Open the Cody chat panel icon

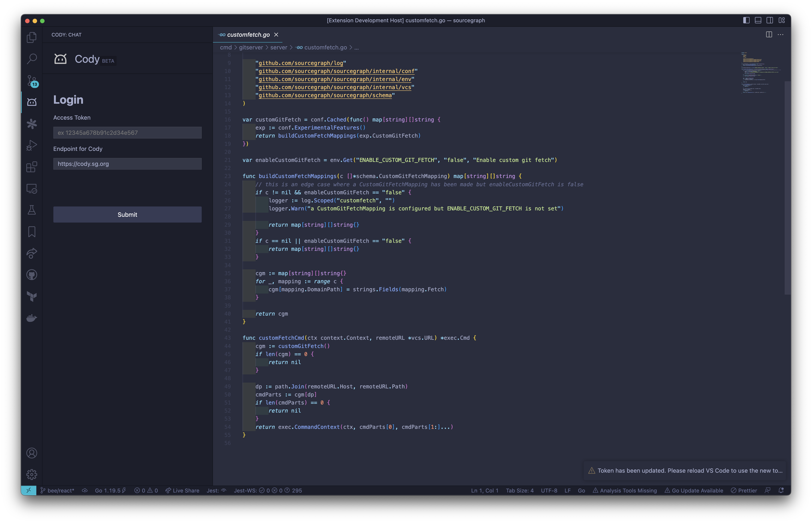click(x=32, y=101)
